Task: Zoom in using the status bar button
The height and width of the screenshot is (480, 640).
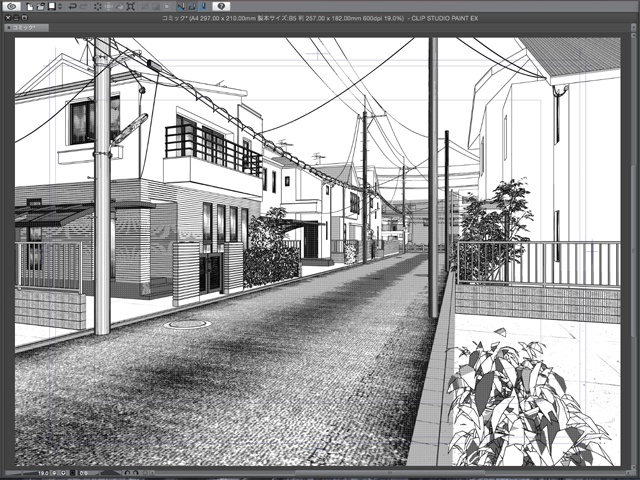Action: coord(63,473)
